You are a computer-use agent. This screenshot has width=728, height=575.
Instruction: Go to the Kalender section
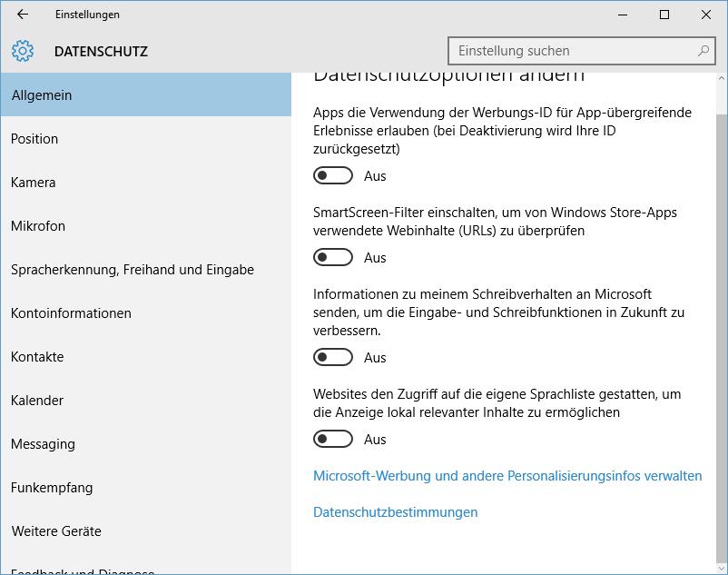point(146,401)
